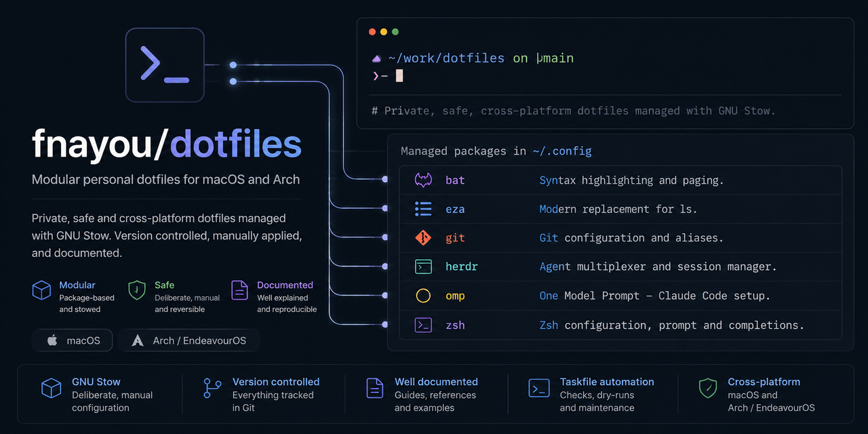
Task: Click 'Modular personal dotfiles for macOS and Arch' subtitle
Action: pos(165,180)
